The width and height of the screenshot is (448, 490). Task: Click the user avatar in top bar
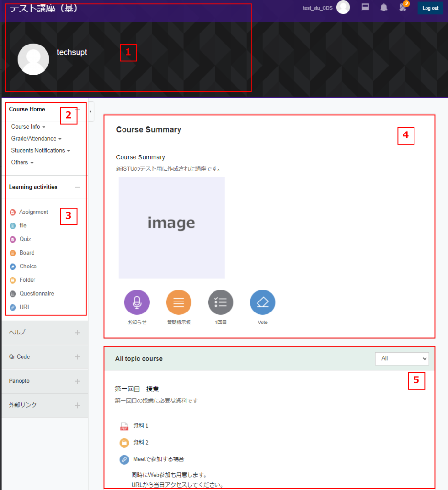pos(343,8)
